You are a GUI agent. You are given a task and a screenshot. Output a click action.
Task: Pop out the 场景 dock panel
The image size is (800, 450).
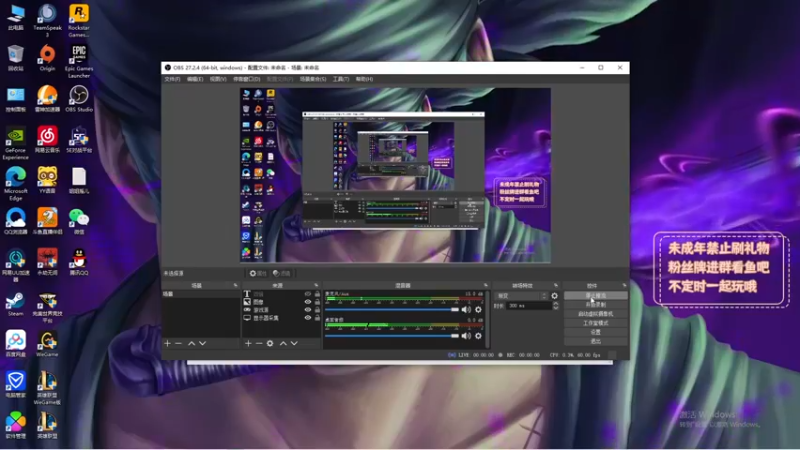tap(235, 285)
